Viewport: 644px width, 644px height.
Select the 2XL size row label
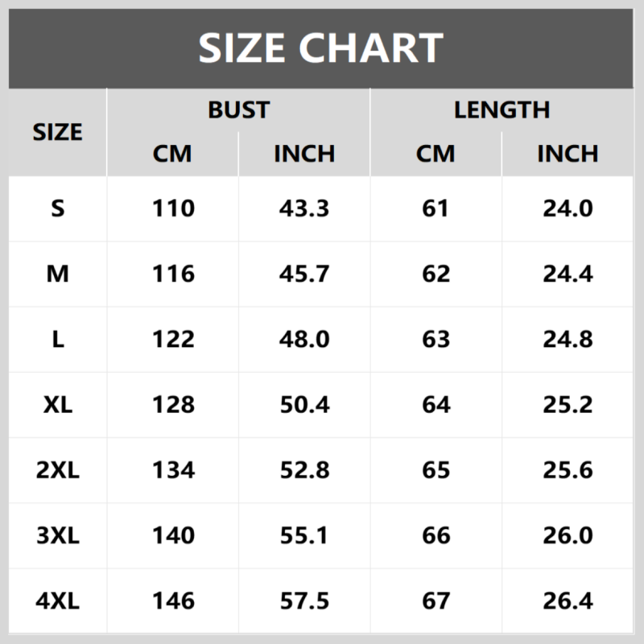58,469
